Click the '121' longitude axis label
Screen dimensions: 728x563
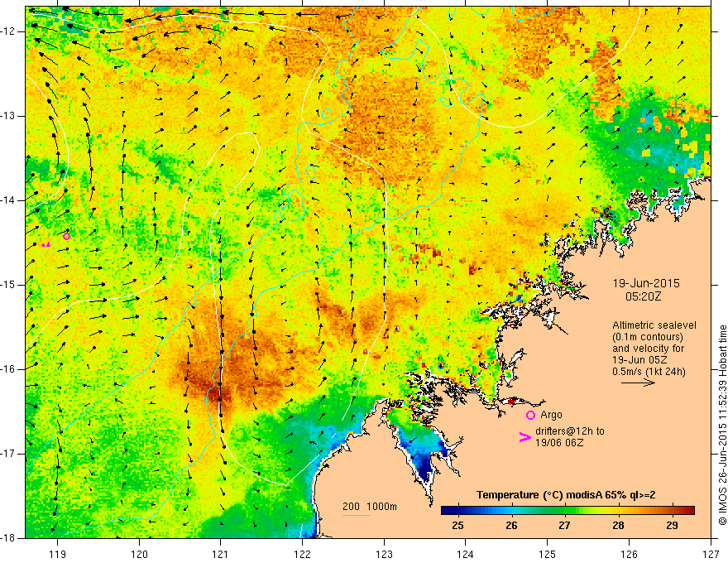(221, 554)
